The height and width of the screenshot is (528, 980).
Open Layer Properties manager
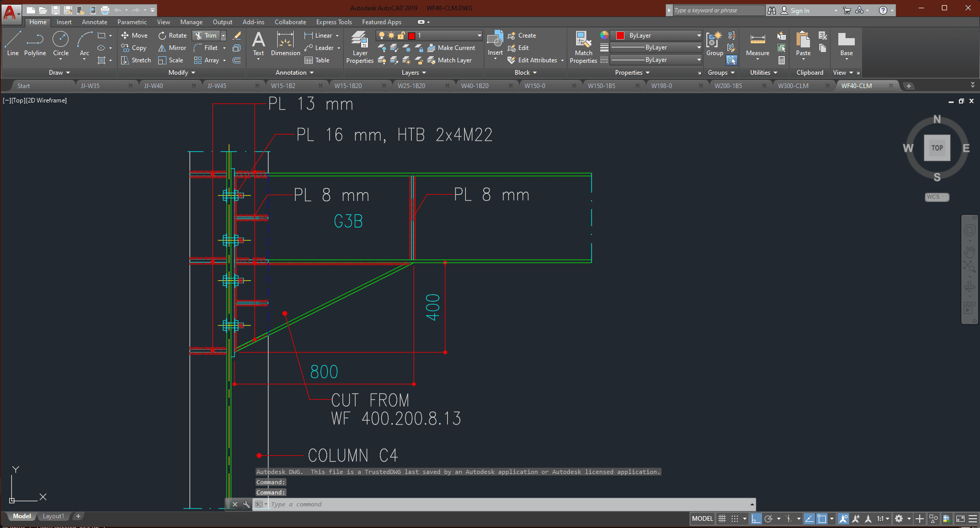360,47
